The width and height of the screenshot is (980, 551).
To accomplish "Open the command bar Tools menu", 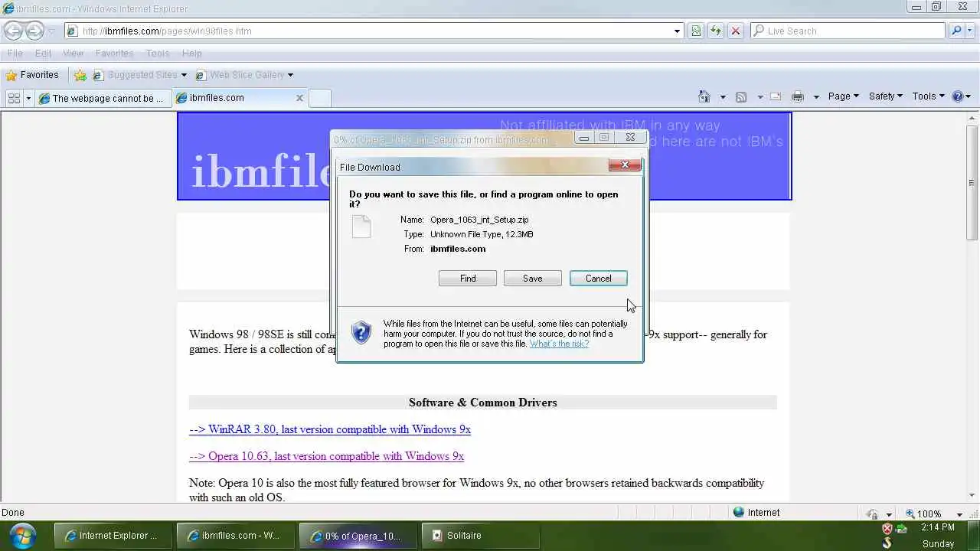I will pyautogui.click(x=928, y=96).
